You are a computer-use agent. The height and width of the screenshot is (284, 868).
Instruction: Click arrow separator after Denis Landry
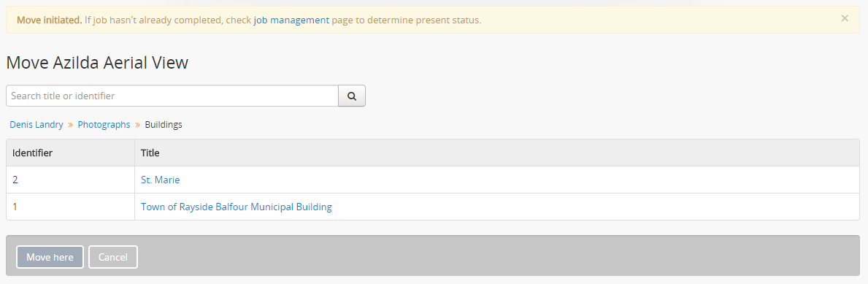point(71,125)
